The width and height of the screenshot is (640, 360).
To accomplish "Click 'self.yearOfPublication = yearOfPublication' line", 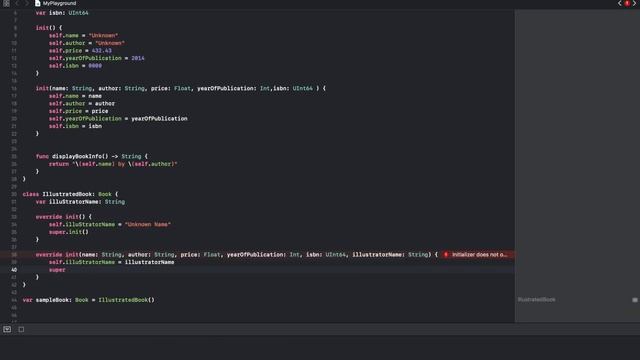I will click(118, 119).
